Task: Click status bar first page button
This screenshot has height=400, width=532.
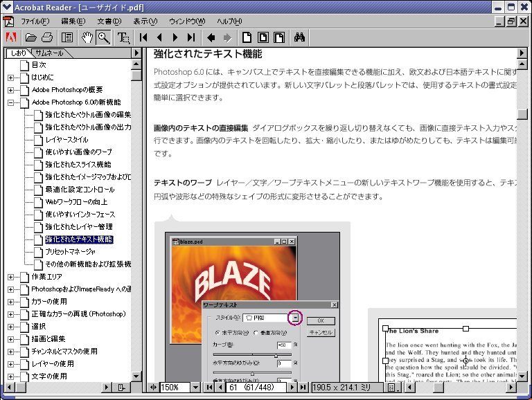Action: pyautogui.click(x=209, y=387)
